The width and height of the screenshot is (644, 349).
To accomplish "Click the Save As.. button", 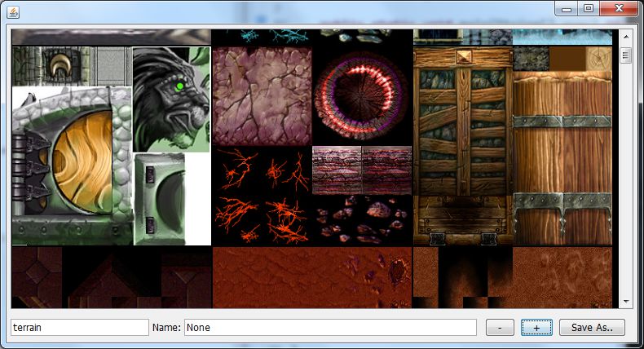I will (x=592, y=328).
